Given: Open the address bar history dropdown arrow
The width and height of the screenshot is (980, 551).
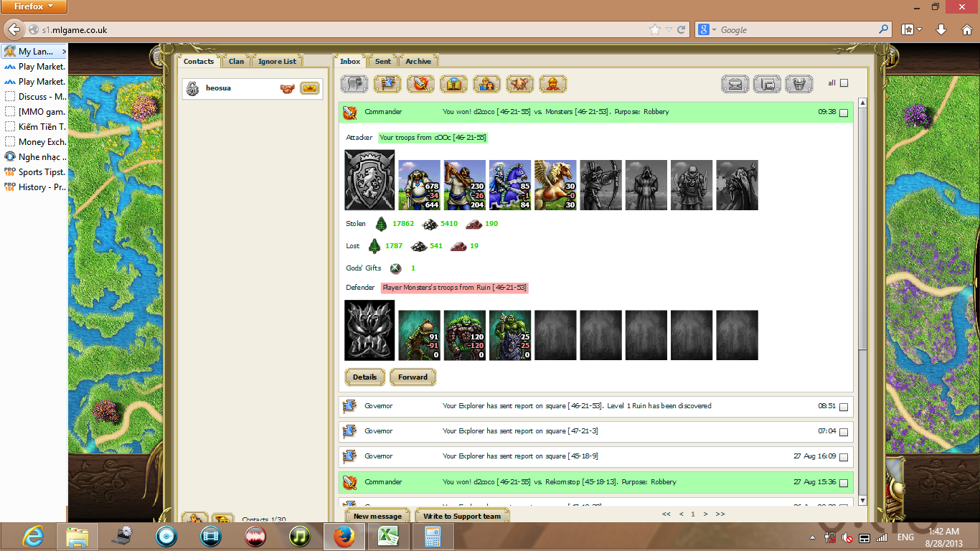Looking at the screenshot, I should click(x=669, y=29).
